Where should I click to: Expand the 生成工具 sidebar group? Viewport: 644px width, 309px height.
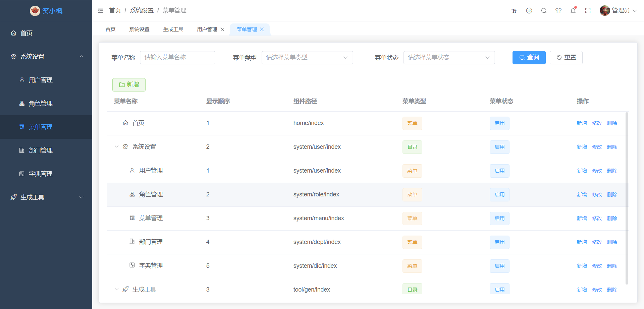46,197
